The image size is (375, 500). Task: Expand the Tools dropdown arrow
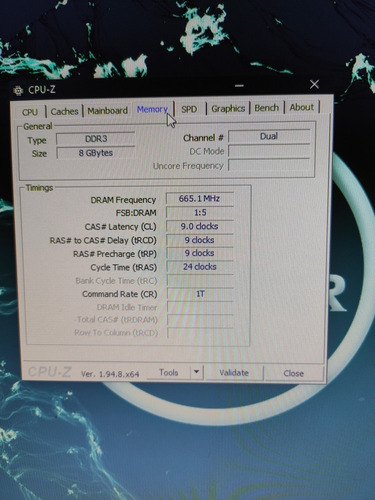point(197,372)
